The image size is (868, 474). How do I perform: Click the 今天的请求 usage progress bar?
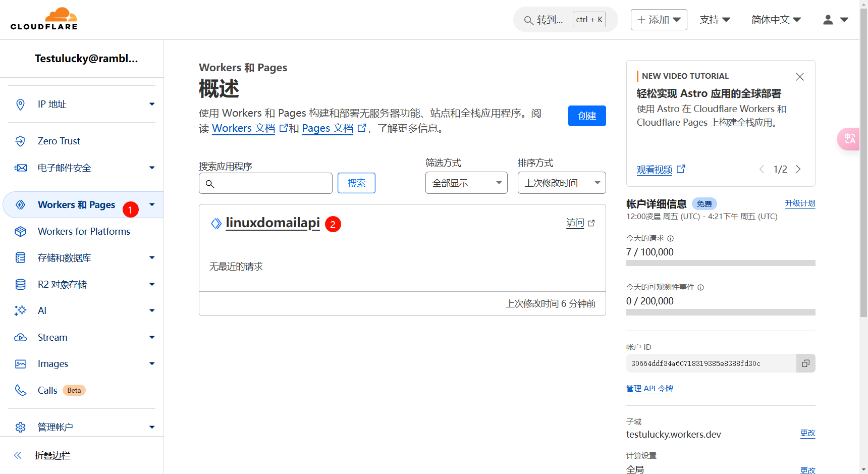721,263
